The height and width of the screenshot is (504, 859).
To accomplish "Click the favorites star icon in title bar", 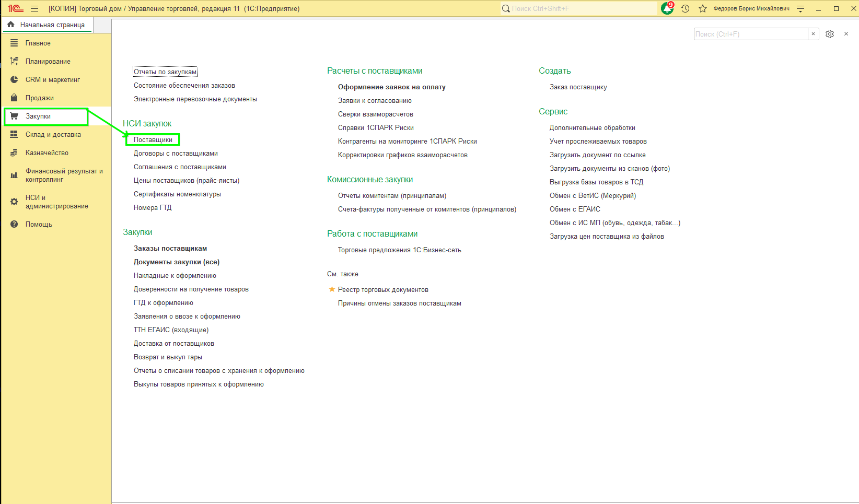I will pyautogui.click(x=703, y=9).
